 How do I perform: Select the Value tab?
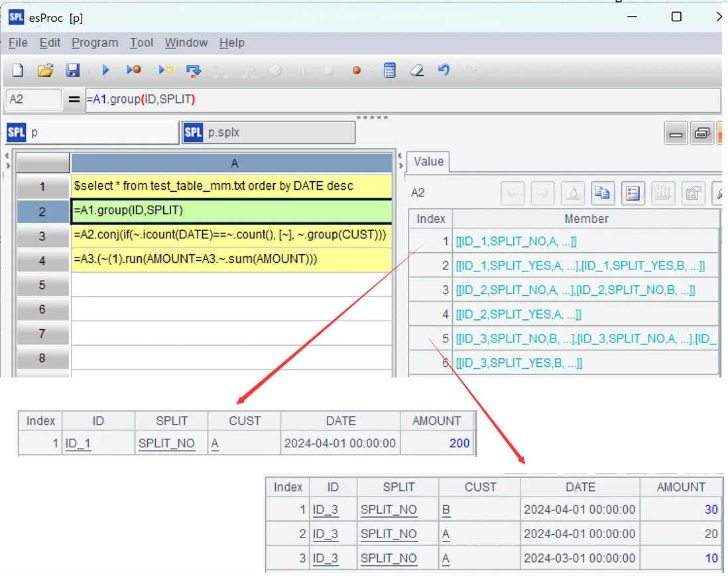[428, 162]
